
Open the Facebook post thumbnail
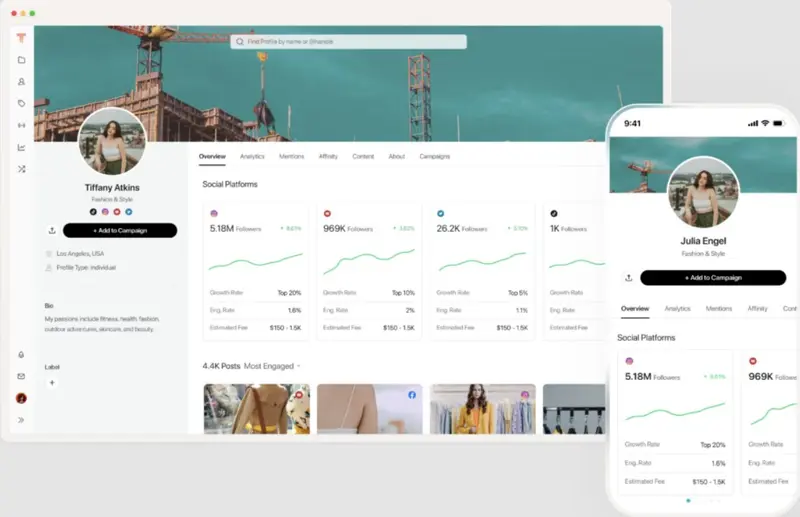pos(369,408)
